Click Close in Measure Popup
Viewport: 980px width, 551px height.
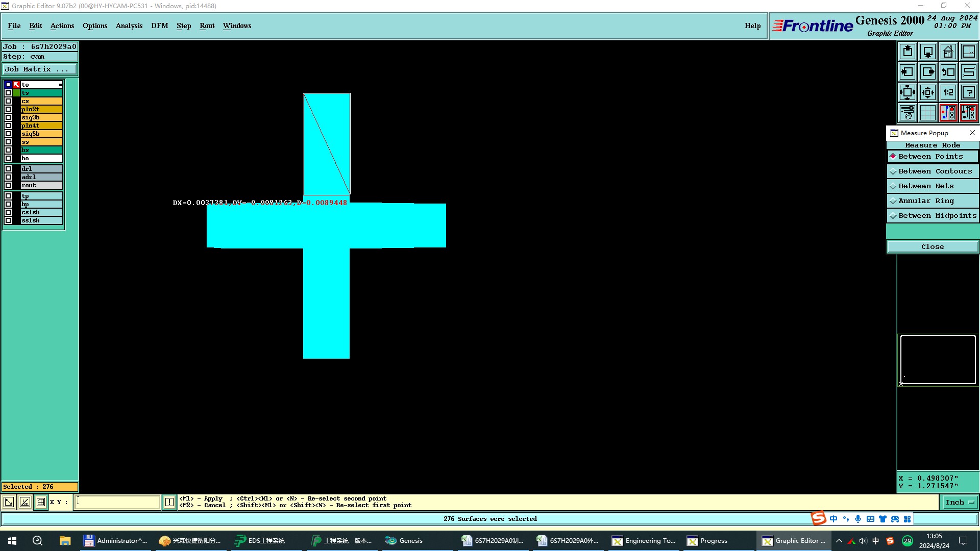pos(932,247)
